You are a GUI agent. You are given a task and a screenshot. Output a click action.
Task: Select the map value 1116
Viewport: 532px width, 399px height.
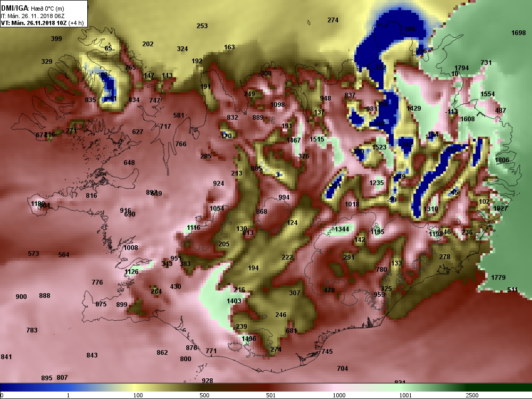194,228
